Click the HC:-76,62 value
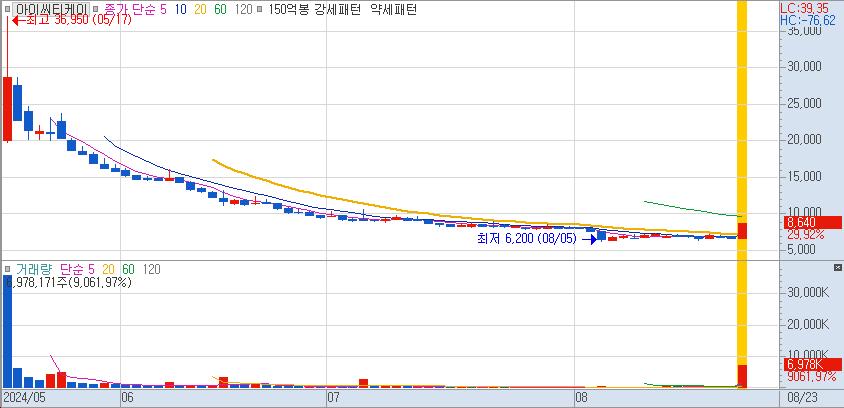This screenshot has height=408, width=844. 808,20
